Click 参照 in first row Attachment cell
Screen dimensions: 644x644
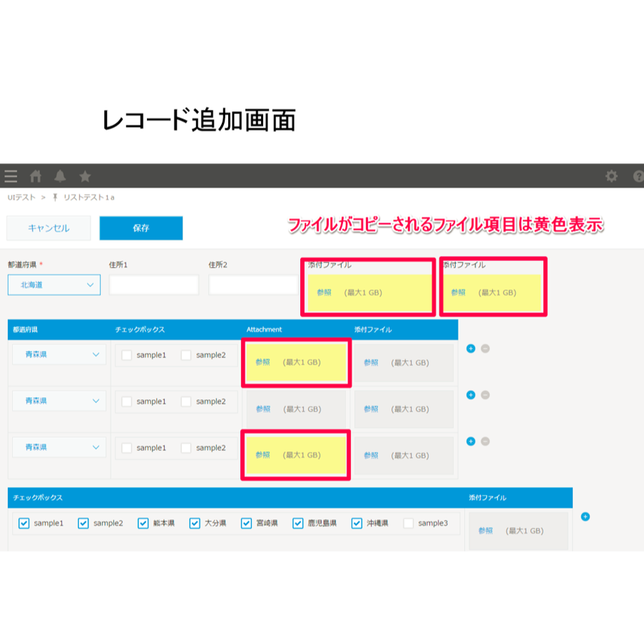[263, 362]
